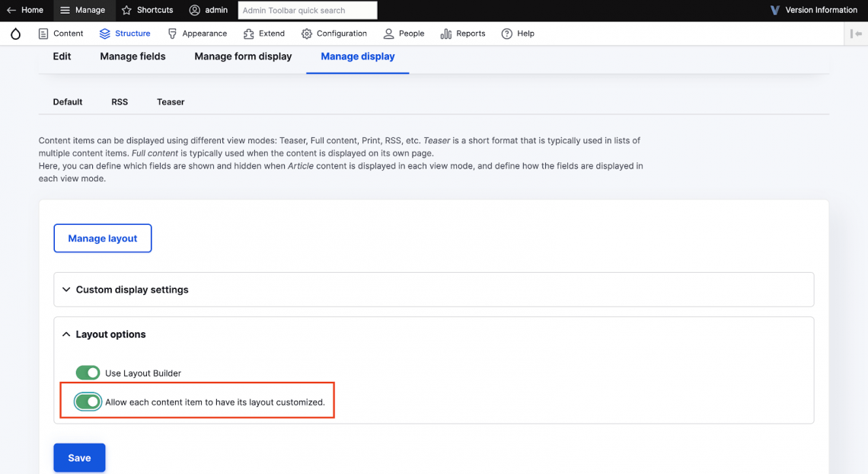The width and height of the screenshot is (868, 474).
Task: Select the Teaser view mode tab
Action: click(x=171, y=102)
